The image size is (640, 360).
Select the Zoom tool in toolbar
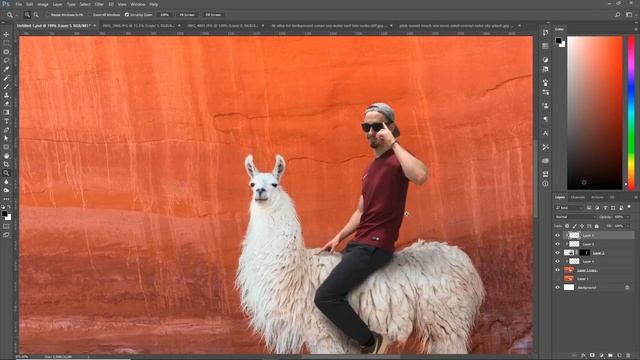pyautogui.click(x=6, y=173)
